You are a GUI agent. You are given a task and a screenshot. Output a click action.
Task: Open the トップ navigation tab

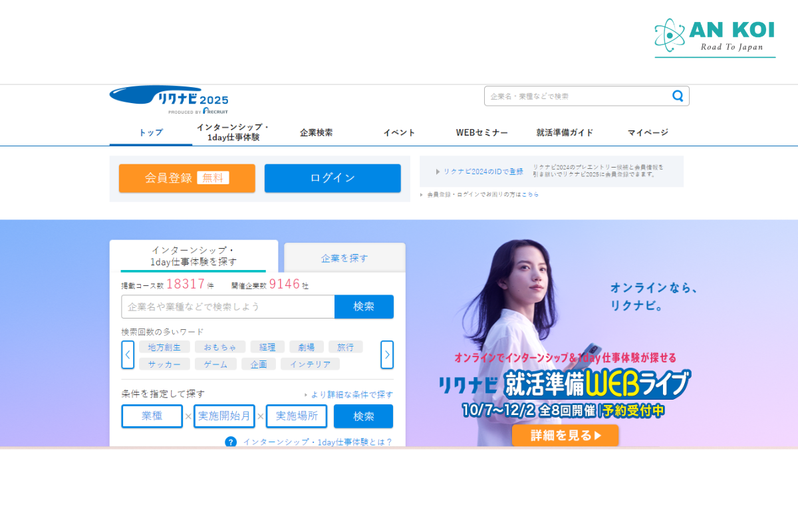[x=150, y=132]
